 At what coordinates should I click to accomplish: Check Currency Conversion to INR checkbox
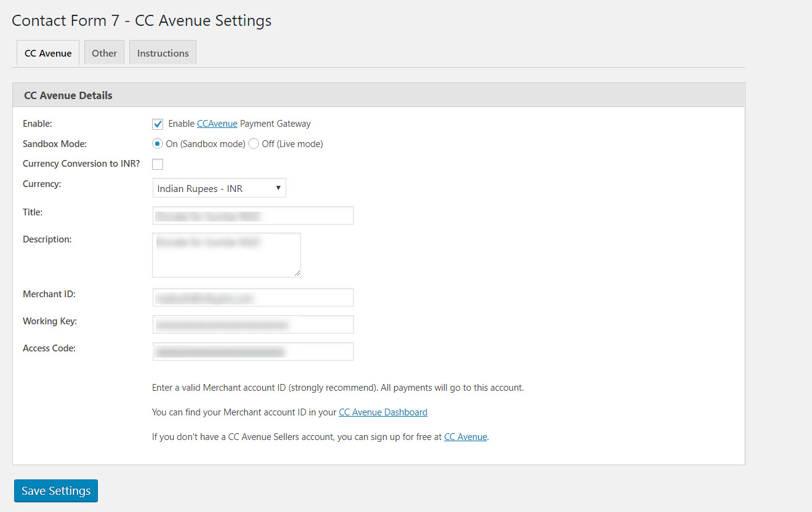[158, 164]
